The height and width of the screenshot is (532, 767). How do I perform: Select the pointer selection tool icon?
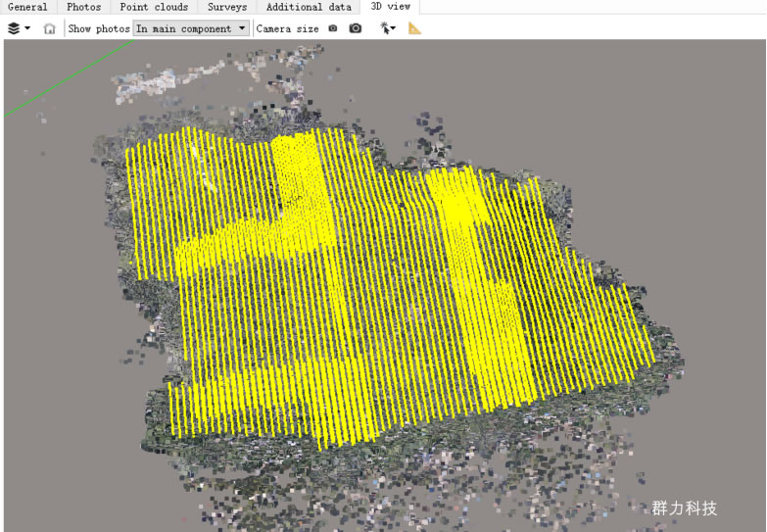point(385,28)
